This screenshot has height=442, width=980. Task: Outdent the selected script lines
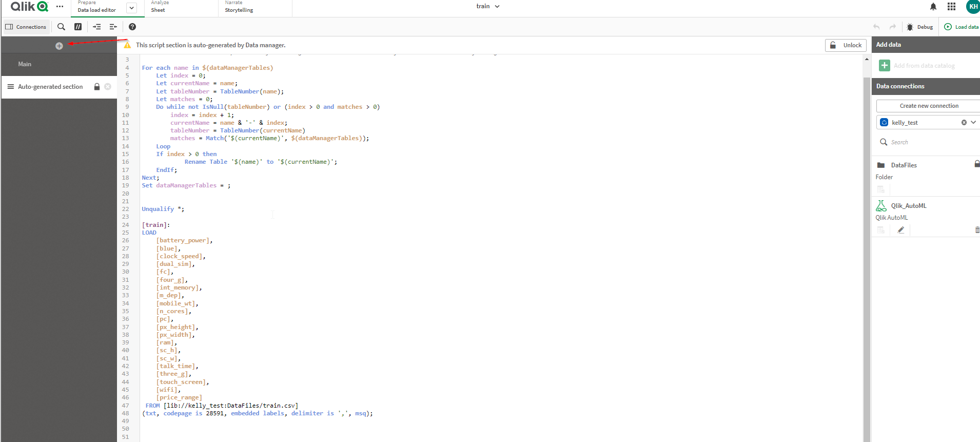click(x=113, y=27)
